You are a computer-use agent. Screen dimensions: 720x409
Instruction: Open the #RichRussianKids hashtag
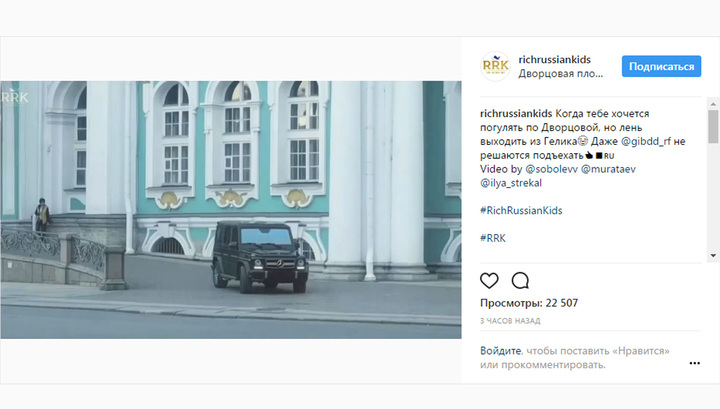(521, 210)
